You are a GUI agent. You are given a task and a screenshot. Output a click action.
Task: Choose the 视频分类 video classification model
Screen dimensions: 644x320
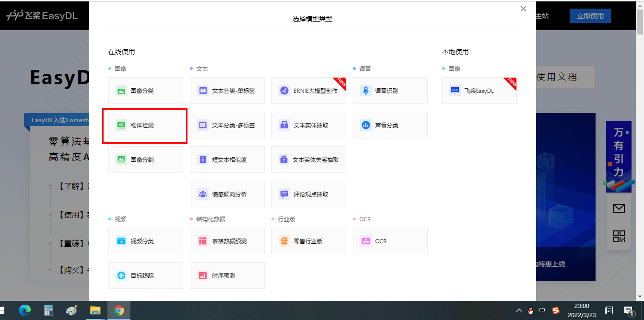145,241
